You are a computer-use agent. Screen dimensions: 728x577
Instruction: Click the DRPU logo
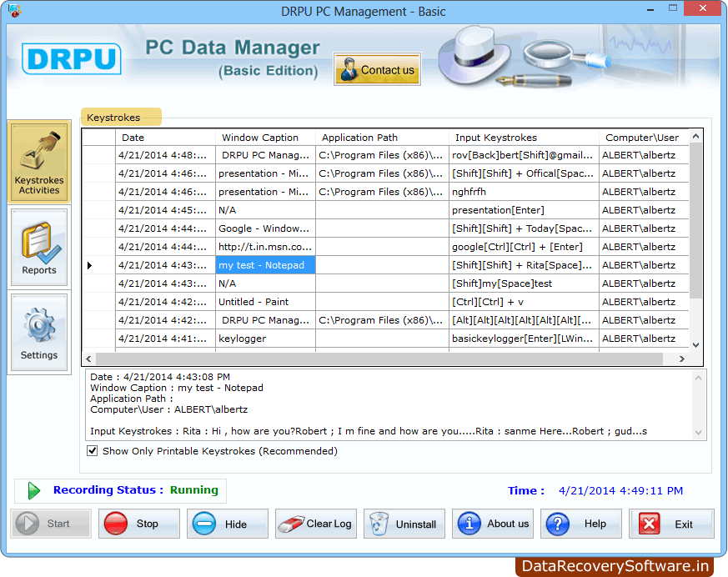pos(72,59)
